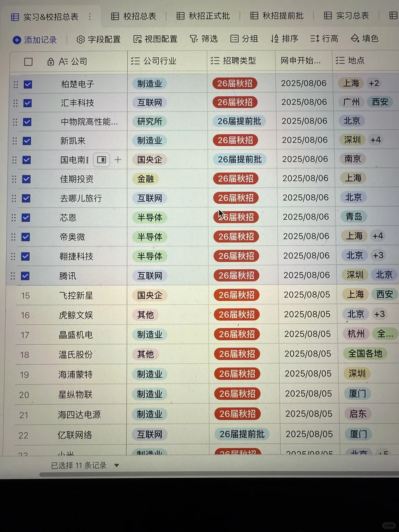This screenshot has height=532, width=399.
Task: Open the three-dot menu beside 实习&校招总表
Action: click(x=90, y=17)
